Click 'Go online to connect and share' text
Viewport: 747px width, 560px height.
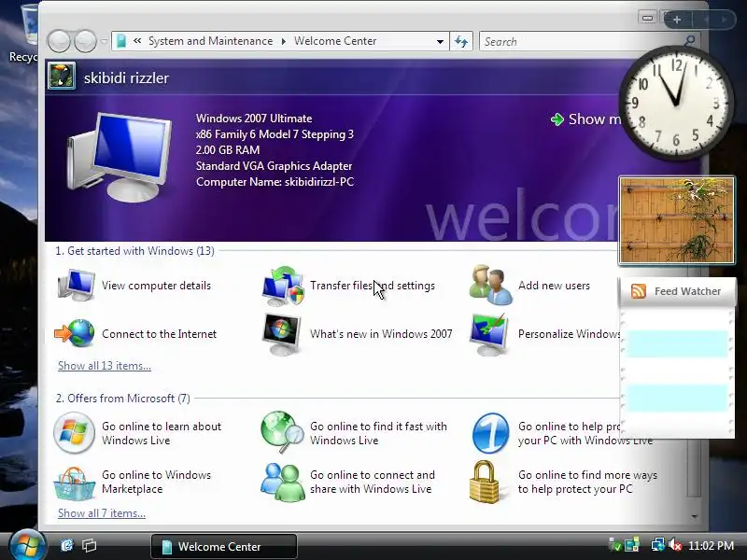coord(372,482)
